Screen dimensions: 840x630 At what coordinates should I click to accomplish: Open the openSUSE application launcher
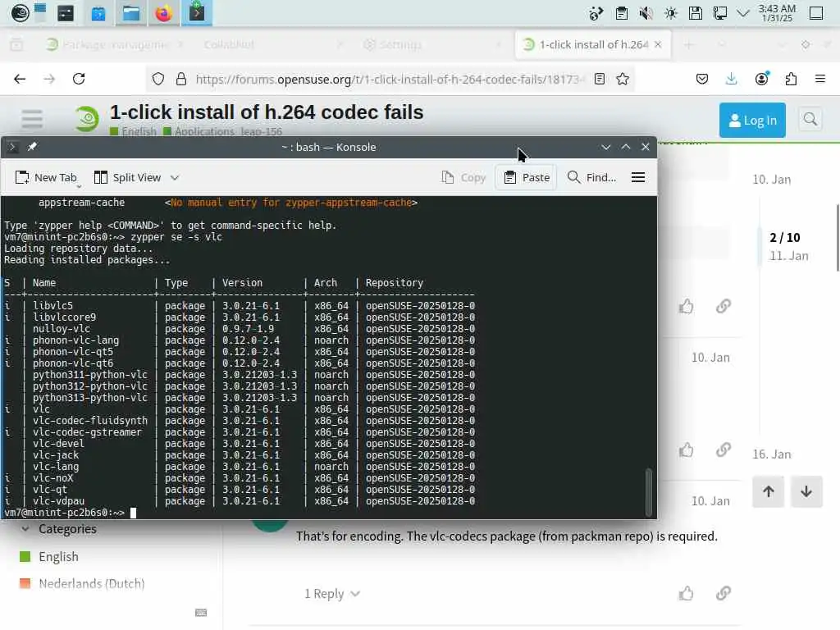(x=21, y=13)
